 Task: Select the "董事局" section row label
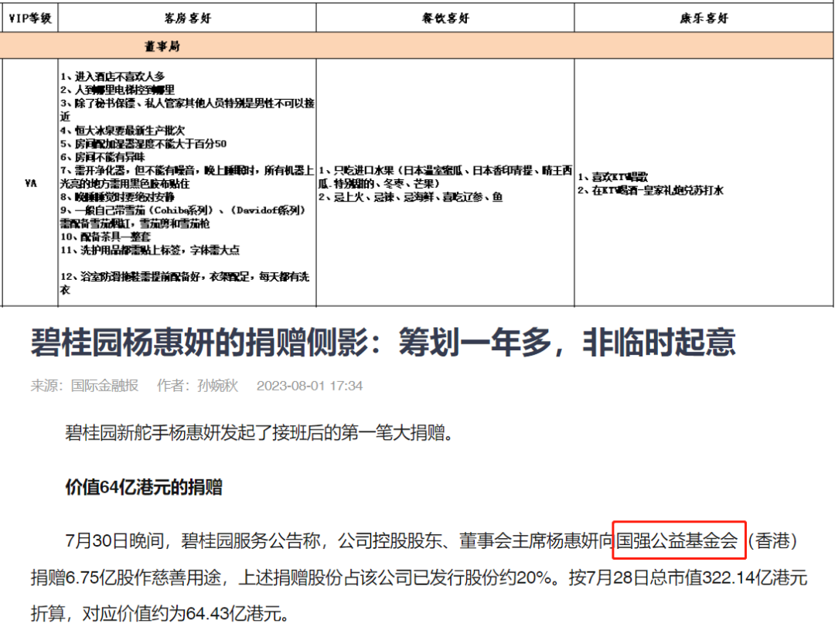tap(162, 46)
